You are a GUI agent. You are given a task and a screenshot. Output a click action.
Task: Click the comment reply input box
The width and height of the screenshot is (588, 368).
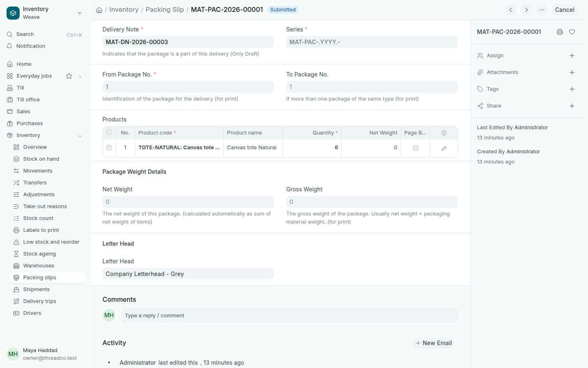[290, 316]
